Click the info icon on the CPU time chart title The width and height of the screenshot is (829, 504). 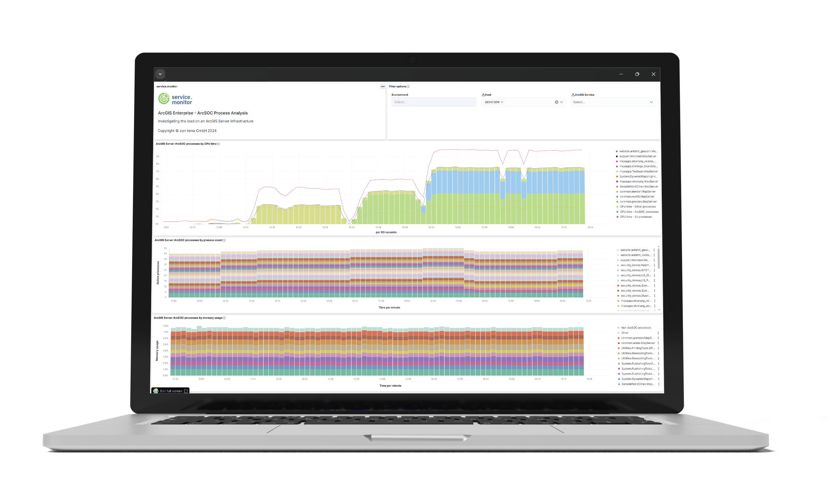pyautogui.click(x=219, y=144)
